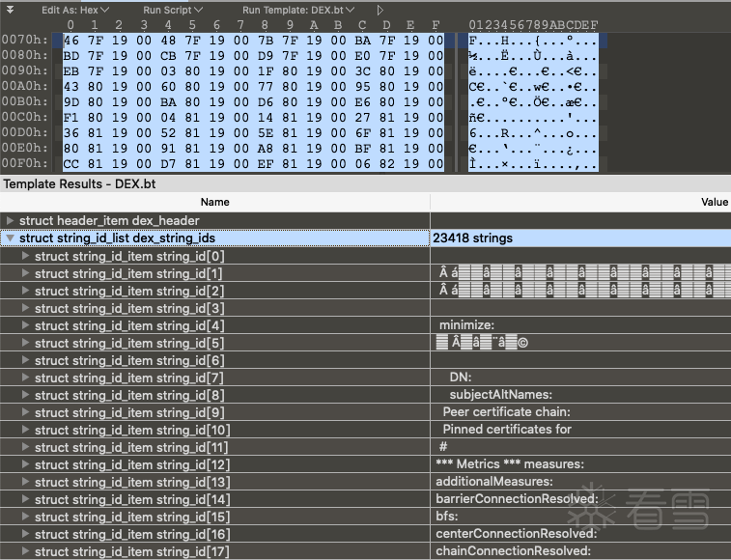The width and height of the screenshot is (731, 560).
Task: Expand string_id[13] tree node
Action: pos(26,482)
